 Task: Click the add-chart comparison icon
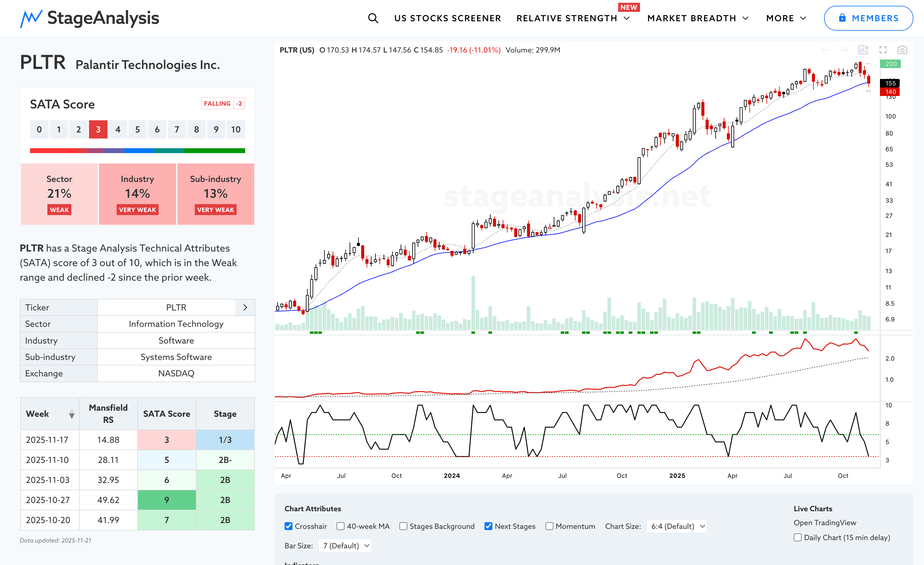pyautogui.click(x=863, y=50)
